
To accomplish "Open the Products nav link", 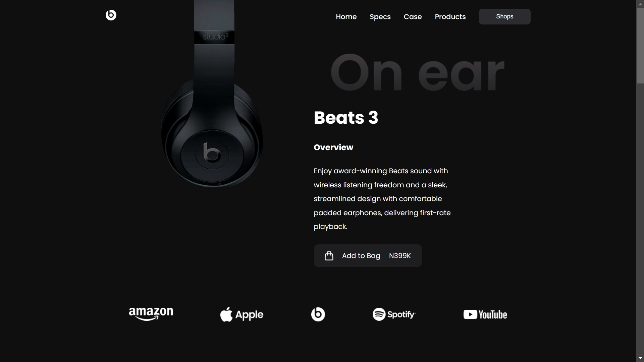I will pos(450,17).
